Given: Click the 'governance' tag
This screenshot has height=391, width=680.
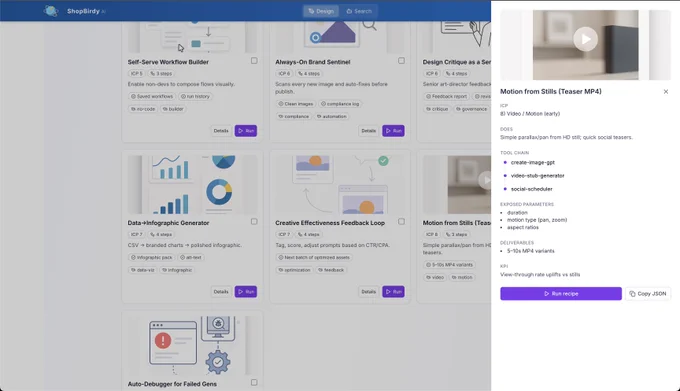Looking at the screenshot, I should (471, 109).
